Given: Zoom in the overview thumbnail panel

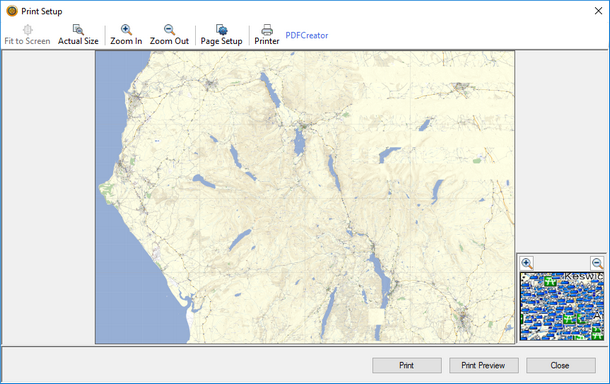Looking at the screenshot, I should point(527,263).
